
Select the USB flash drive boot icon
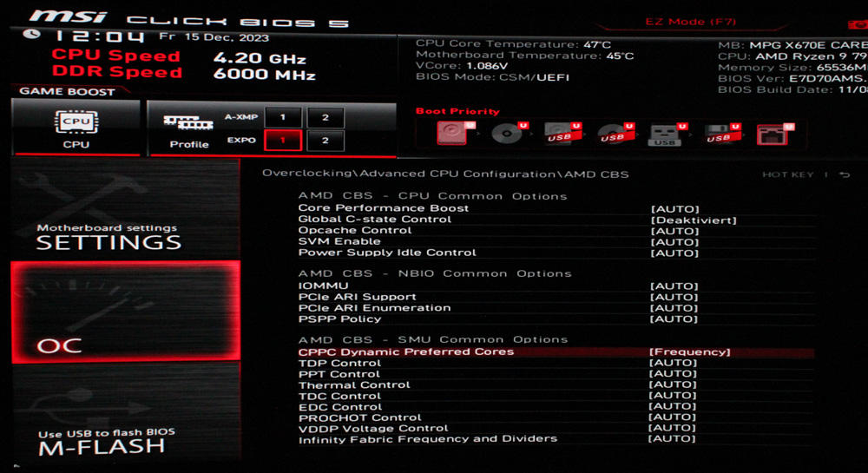click(665, 134)
